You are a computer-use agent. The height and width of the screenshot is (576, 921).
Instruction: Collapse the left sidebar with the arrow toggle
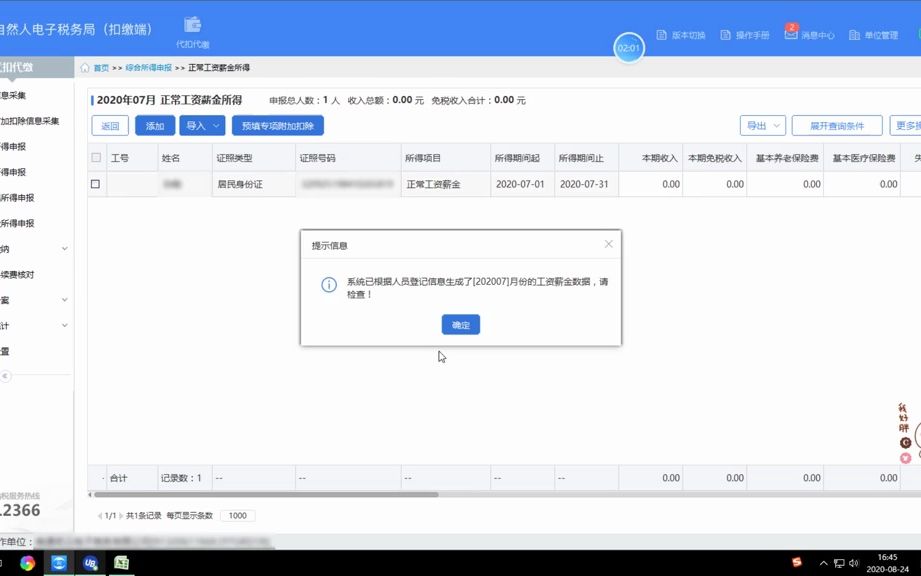[6, 375]
